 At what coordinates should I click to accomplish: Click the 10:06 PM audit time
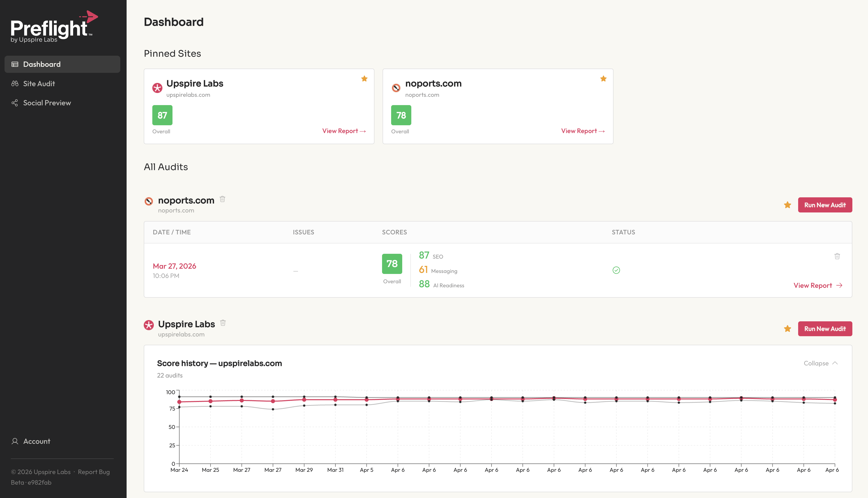[x=166, y=276]
